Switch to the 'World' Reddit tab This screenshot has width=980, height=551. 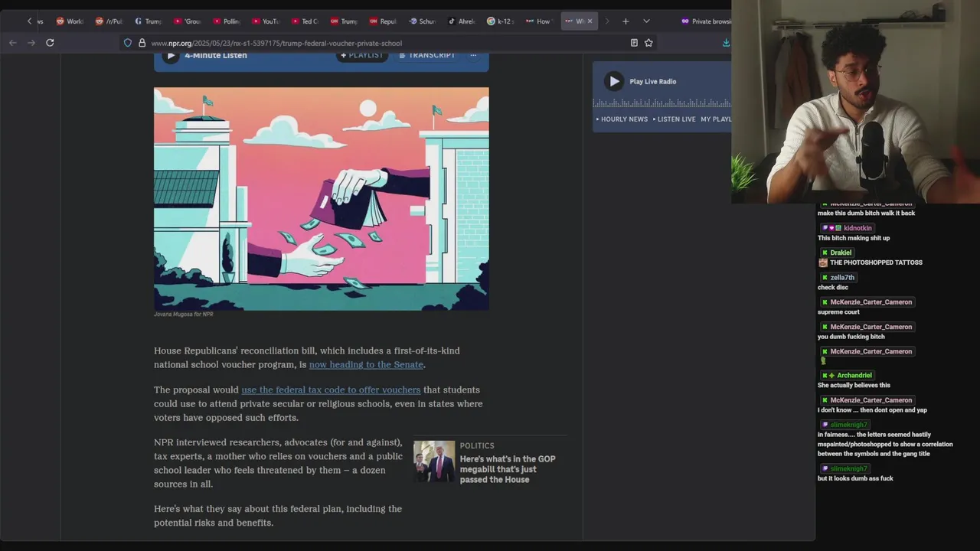[x=69, y=21]
